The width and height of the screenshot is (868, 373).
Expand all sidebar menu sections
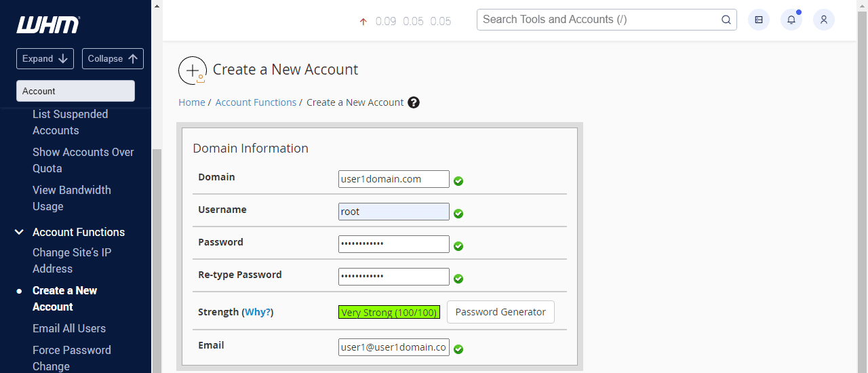(x=45, y=58)
